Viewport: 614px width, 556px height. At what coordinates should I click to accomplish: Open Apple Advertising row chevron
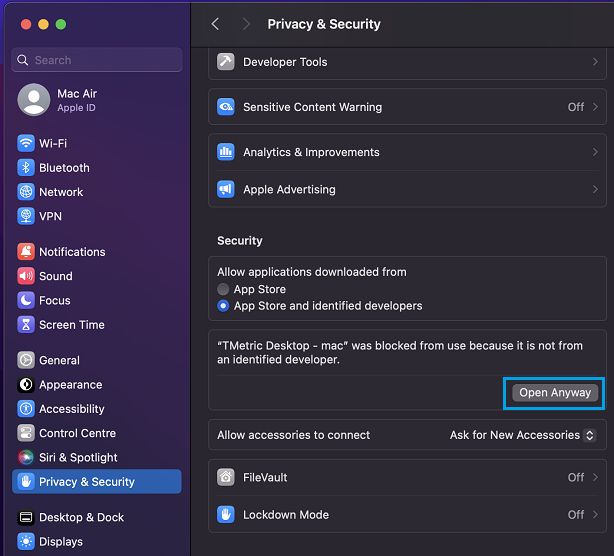point(595,190)
